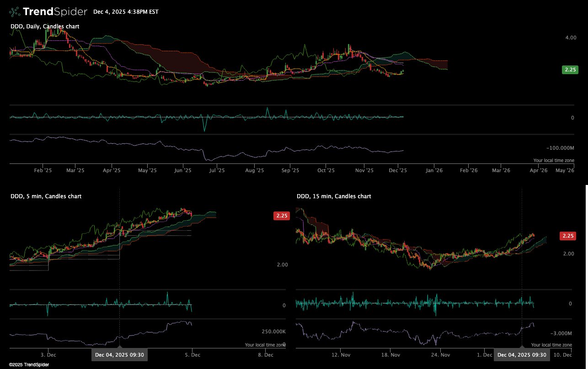588x369 pixels.
Task: Click the May '26 date label
Action: coord(565,170)
